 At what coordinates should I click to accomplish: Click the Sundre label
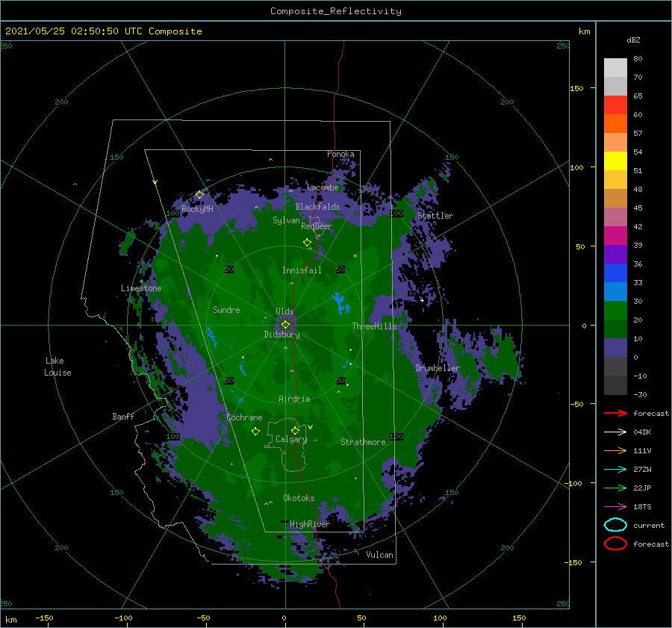226,309
